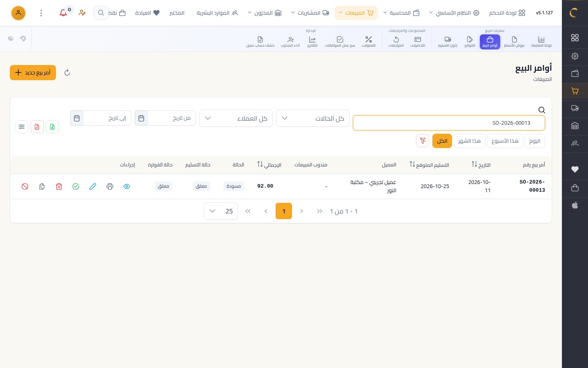Viewport: 588px width, 368px height.
Task: Open the الموارد البشرية menu item
Action: coord(217,13)
